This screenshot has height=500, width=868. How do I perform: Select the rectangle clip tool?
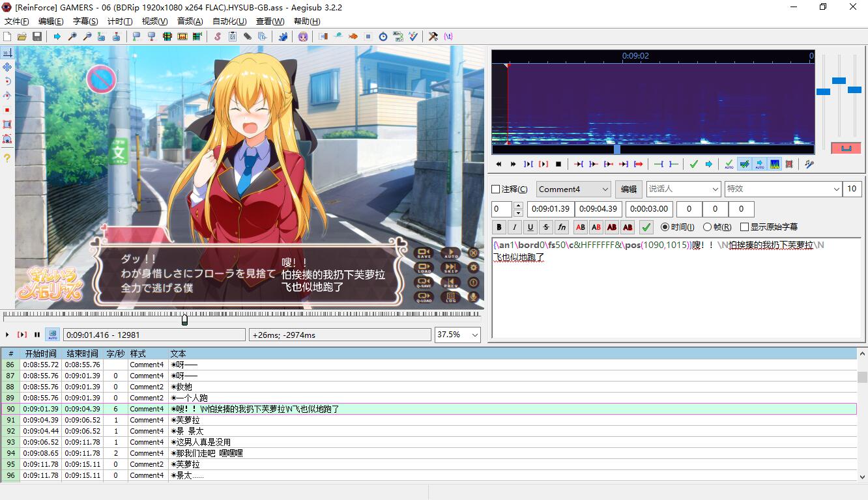tap(7, 124)
